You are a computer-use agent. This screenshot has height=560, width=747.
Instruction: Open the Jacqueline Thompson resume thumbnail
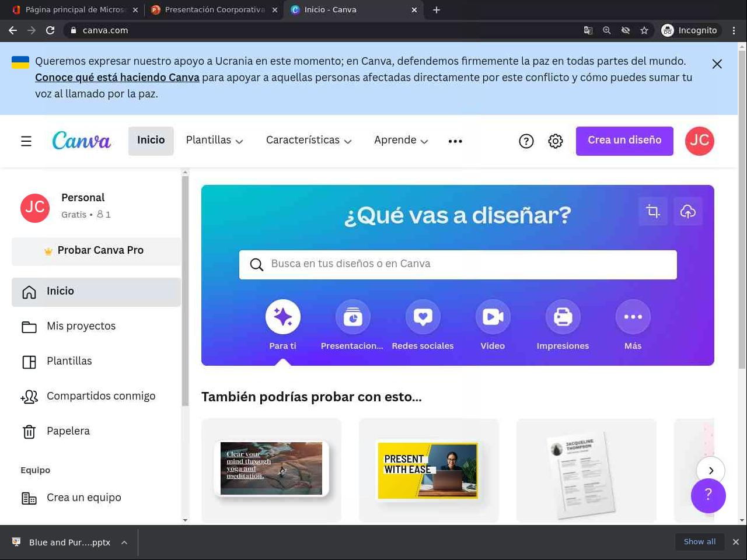587,470
